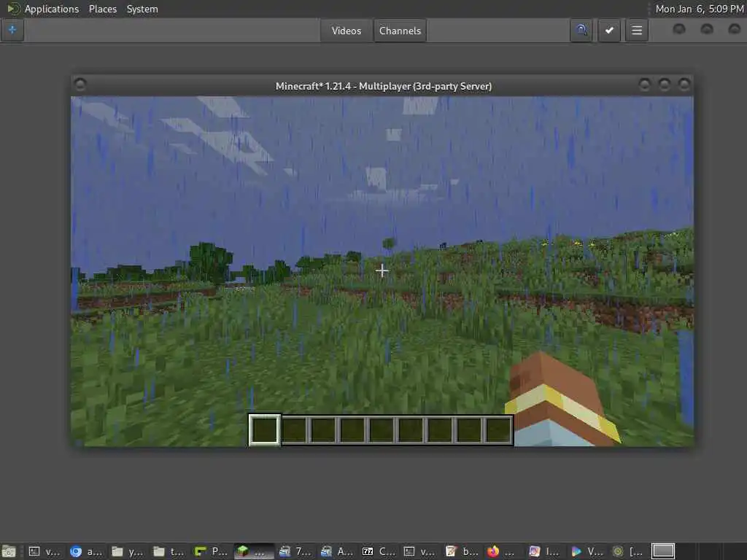The width and height of the screenshot is (747, 560).
Task: Click the show desktop taskbar icon
Action: point(9,551)
